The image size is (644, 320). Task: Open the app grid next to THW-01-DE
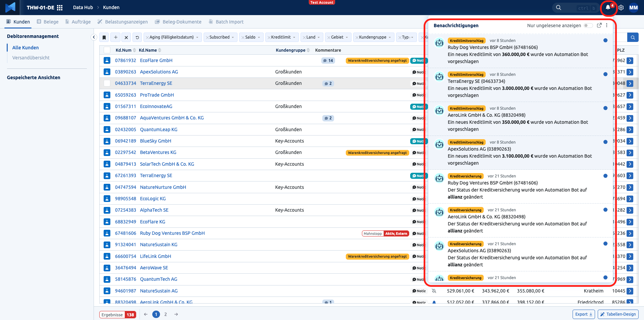(60, 8)
